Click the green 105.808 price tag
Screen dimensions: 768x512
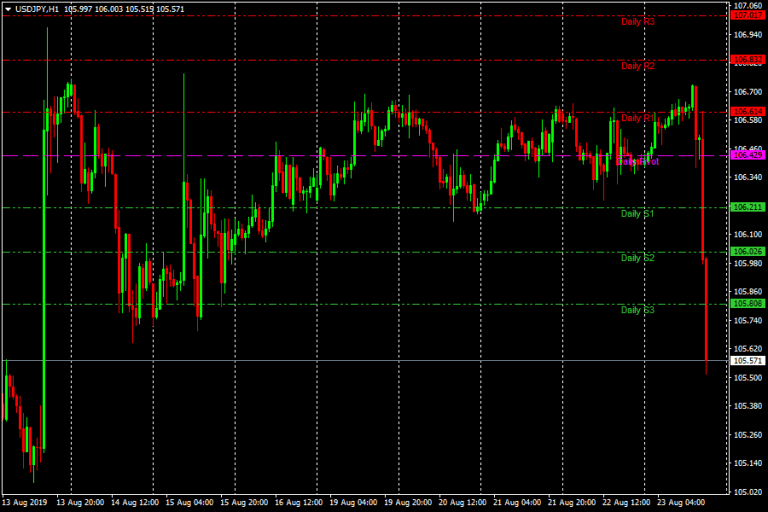tap(748, 303)
